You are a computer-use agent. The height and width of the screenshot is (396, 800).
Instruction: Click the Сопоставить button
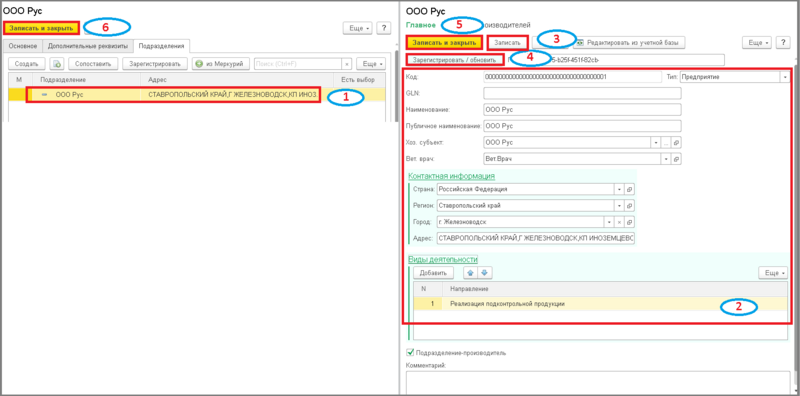pos(93,64)
